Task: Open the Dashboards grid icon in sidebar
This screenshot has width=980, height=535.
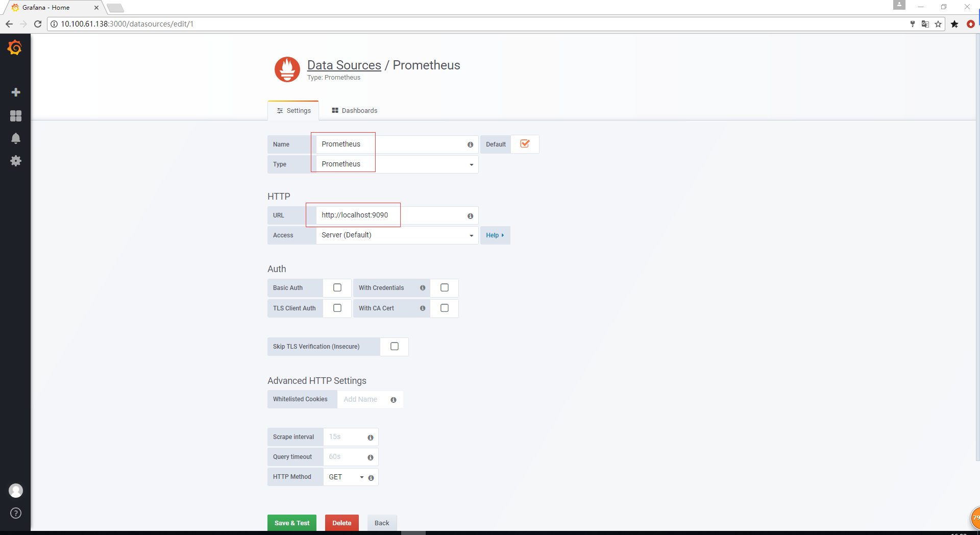Action: point(16,116)
